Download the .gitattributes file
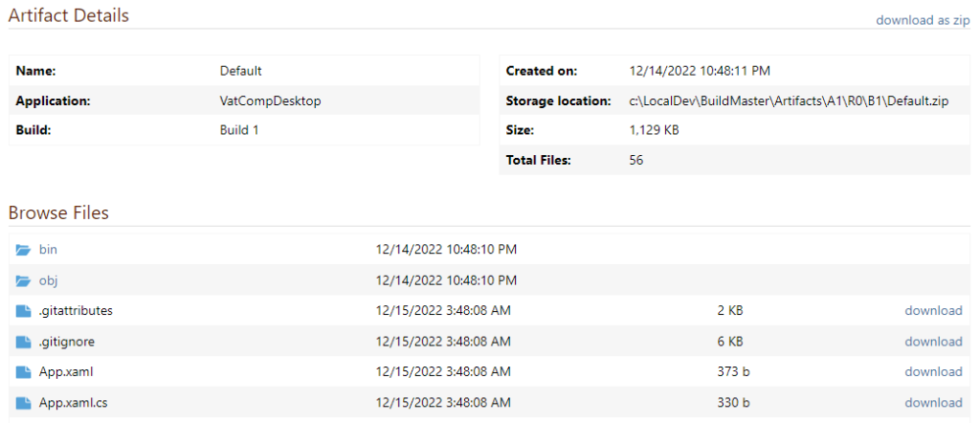 pos(933,311)
